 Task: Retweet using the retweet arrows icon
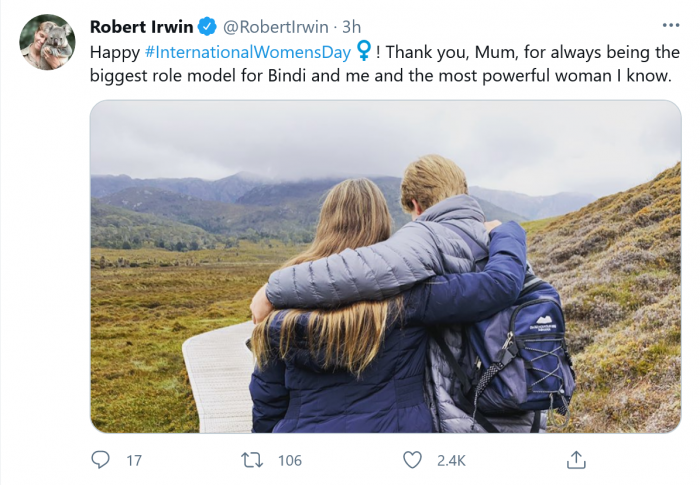253,460
